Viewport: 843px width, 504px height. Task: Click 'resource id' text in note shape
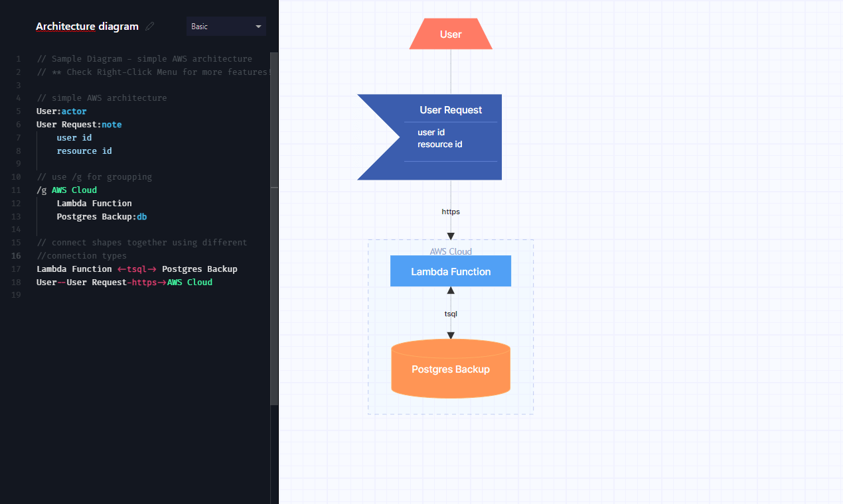point(439,144)
